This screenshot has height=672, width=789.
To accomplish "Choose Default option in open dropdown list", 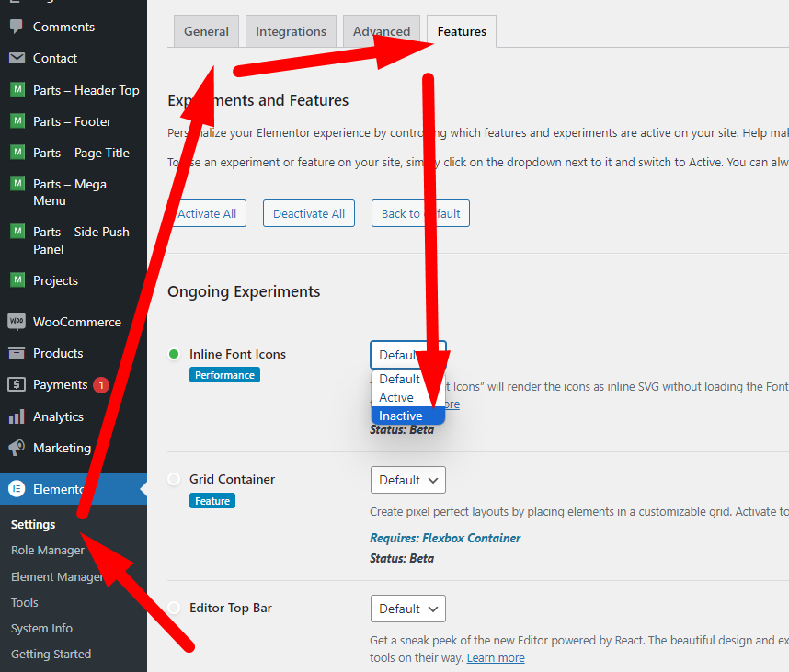I will 408,379.
